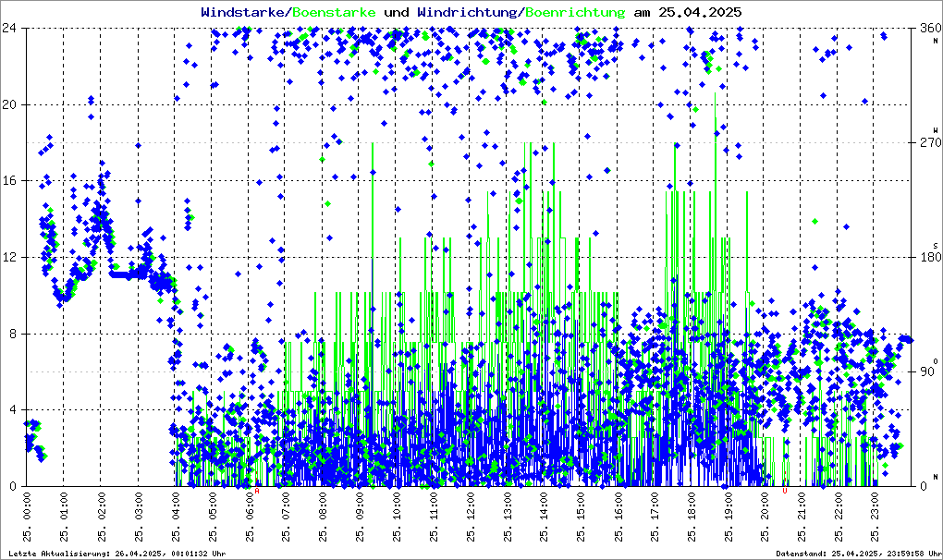
Task: Click the direction axis label "90"
Action: pos(928,371)
